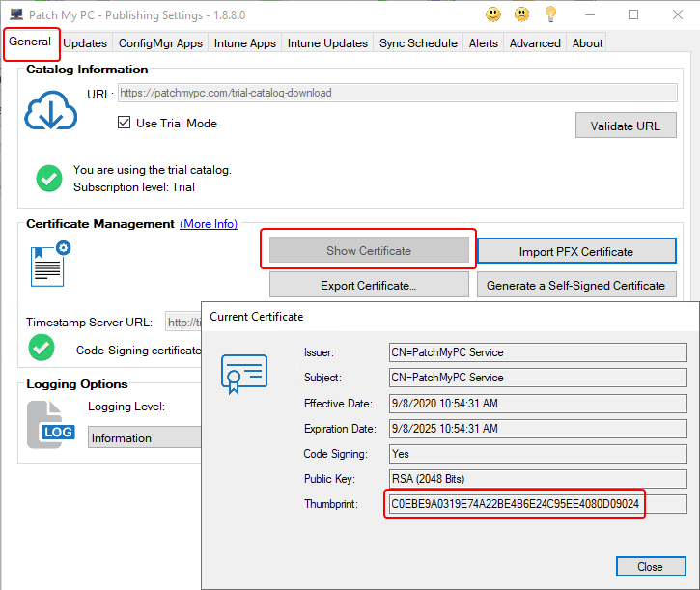The width and height of the screenshot is (700, 590).
Task: Go to the Intune Updates tab
Action: (x=327, y=43)
